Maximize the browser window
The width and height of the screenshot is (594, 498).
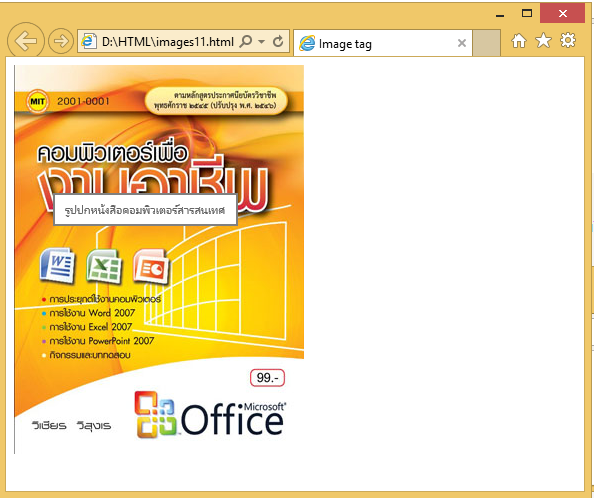click(527, 13)
